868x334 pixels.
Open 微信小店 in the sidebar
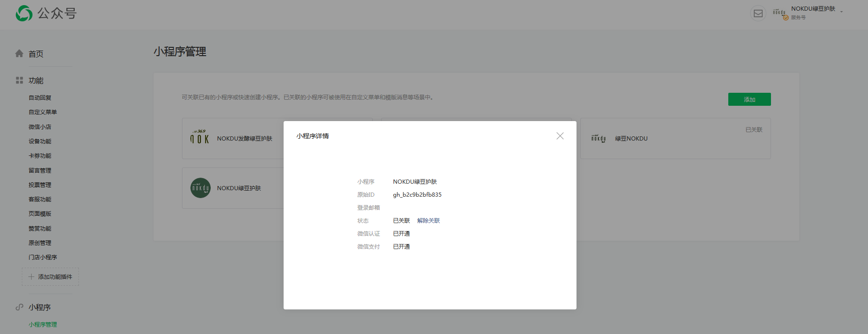tap(40, 127)
